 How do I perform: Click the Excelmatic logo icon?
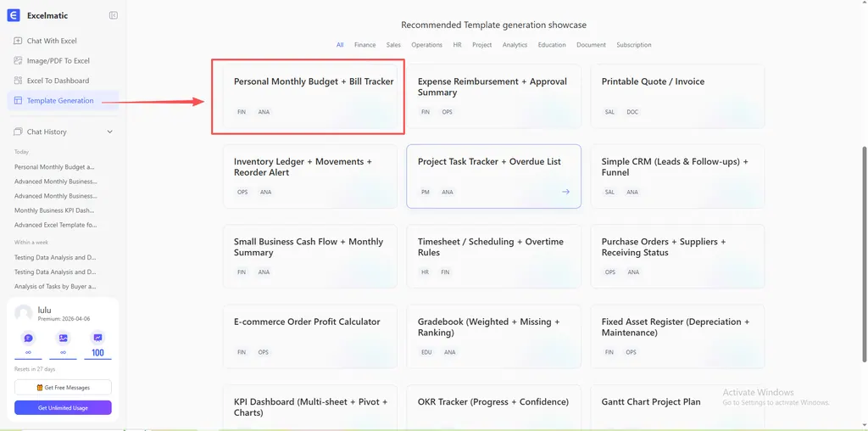click(14, 15)
